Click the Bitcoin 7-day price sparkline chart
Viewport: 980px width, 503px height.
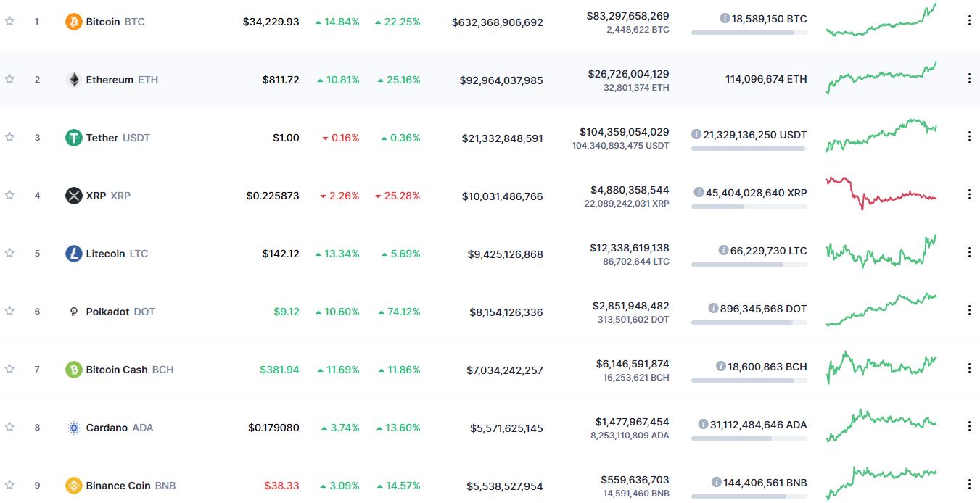[881, 20]
